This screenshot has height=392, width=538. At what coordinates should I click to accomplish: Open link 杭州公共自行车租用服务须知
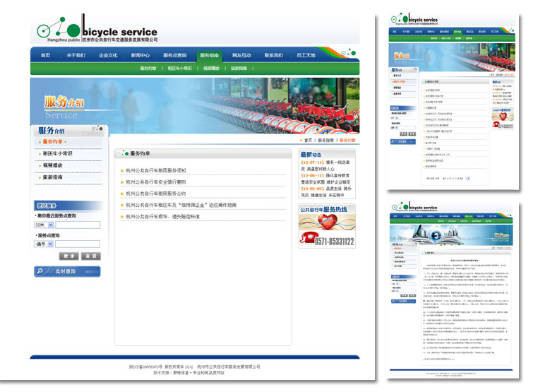[x=156, y=171]
